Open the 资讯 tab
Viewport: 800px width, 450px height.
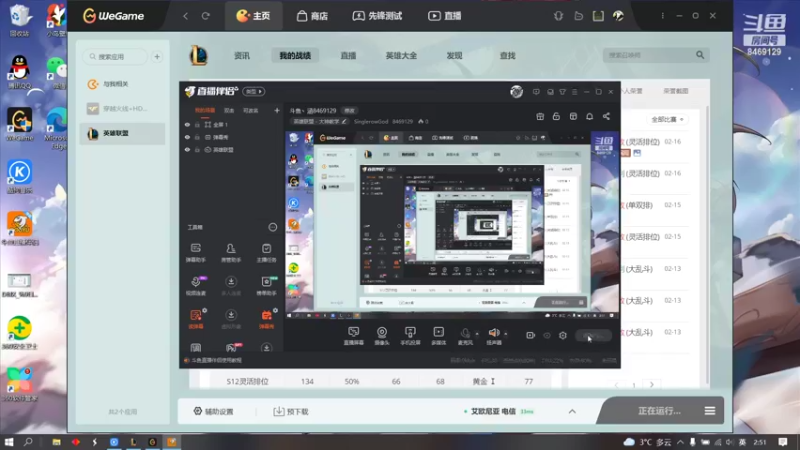click(242, 56)
